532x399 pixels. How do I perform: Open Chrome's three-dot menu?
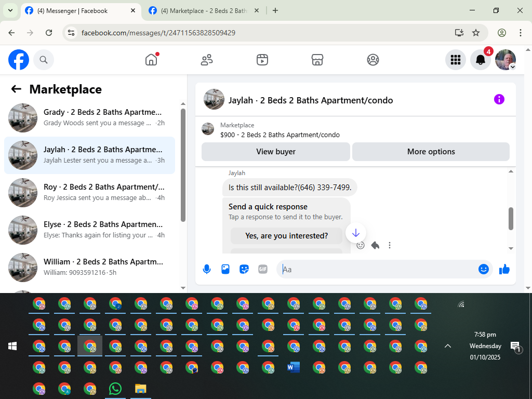click(521, 33)
